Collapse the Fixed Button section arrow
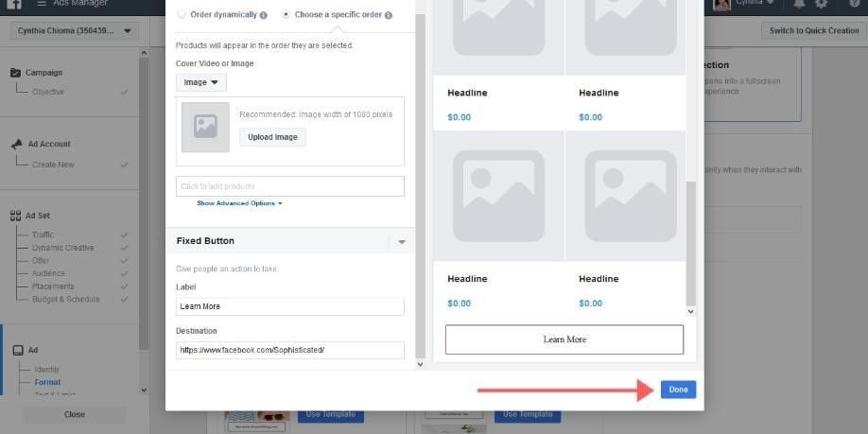The height and width of the screenshot is (434, 868). pos(402,242)
